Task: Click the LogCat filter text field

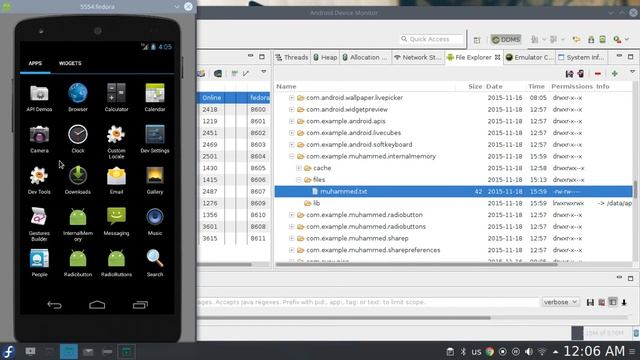Action: point(368,302)
